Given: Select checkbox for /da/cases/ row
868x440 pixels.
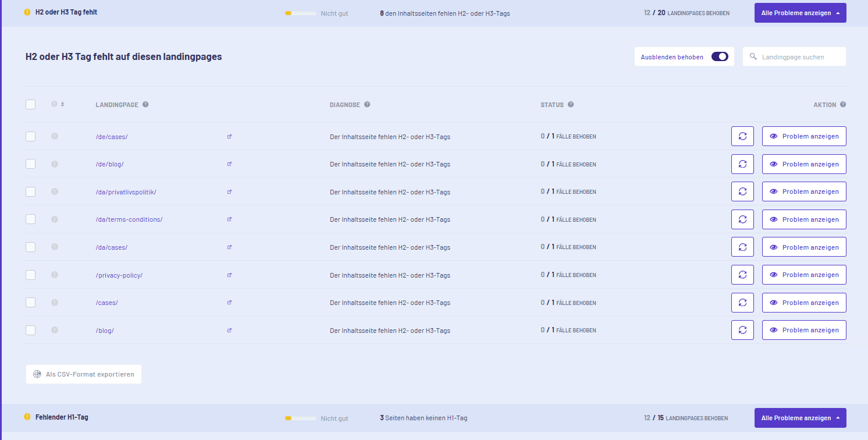Looking at the screenshot, I should pos(31,247).
